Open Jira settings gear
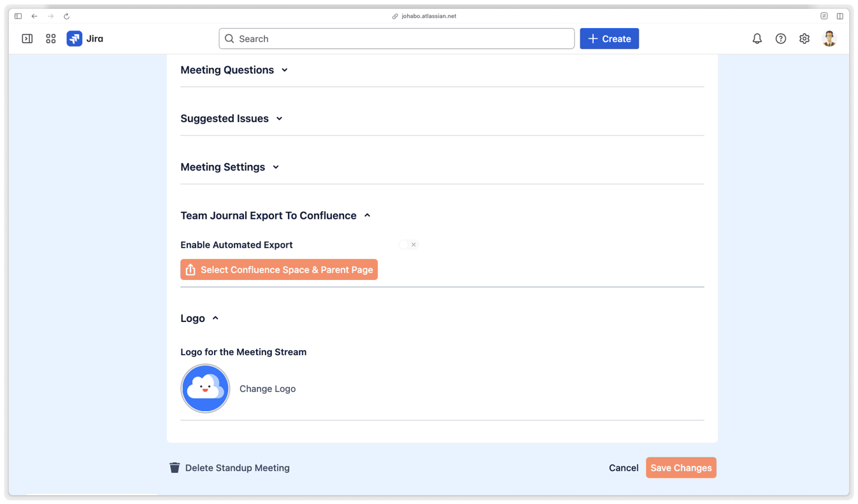 coord(804,39)
